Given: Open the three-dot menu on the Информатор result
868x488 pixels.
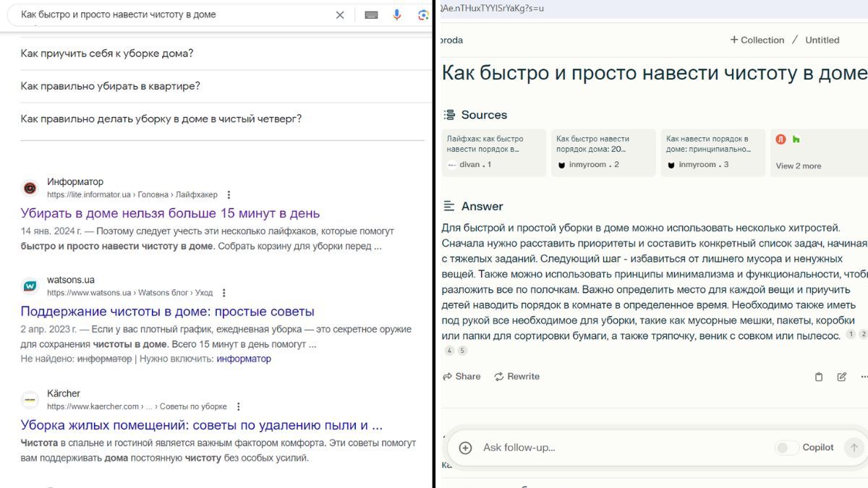Looking at the screenshot, I should pos(229,194).
